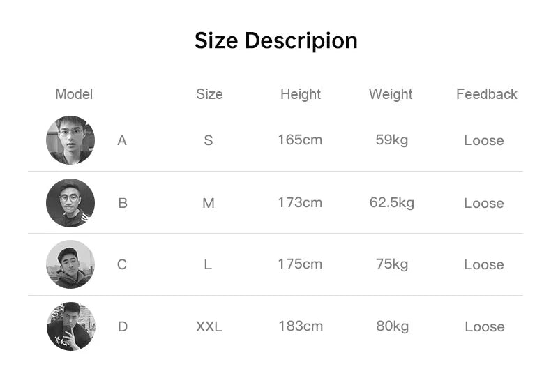Open Model C's avatar picture
This screenshot has width=551, height=392.
(70, 264)
